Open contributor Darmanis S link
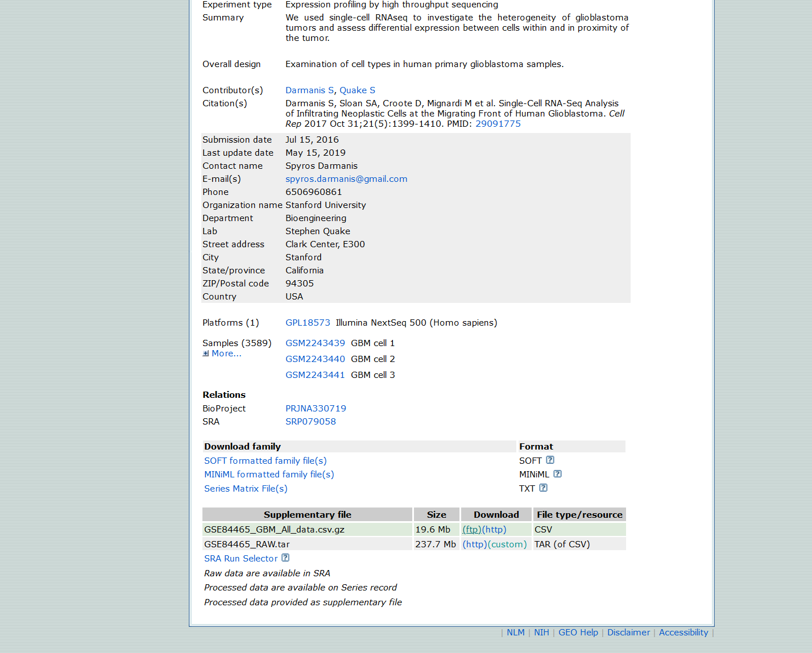 point(309,90)
